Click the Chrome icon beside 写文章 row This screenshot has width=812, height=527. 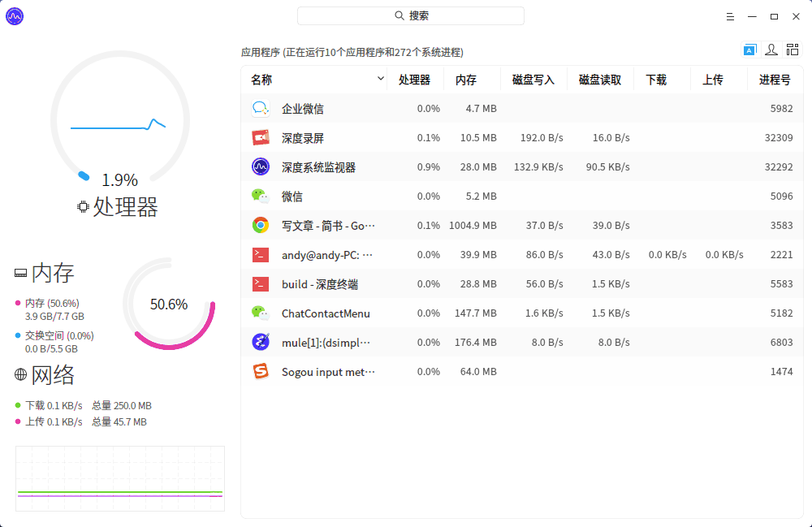261,225
